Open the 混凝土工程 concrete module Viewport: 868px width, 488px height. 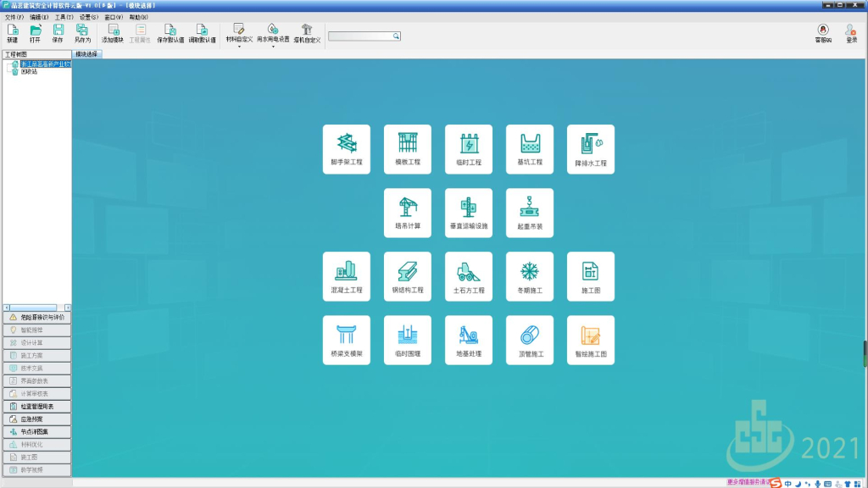coord(347,277)
